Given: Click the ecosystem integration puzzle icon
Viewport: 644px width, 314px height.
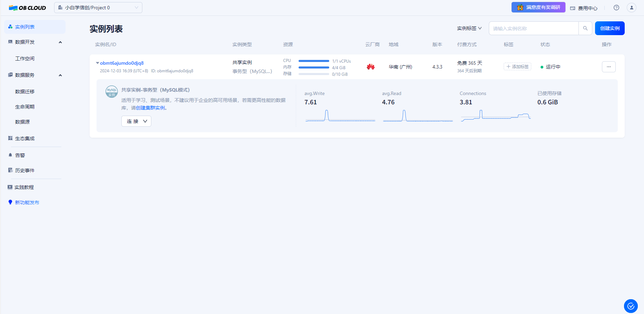Looking at the screenshot, I should point(10,138).
